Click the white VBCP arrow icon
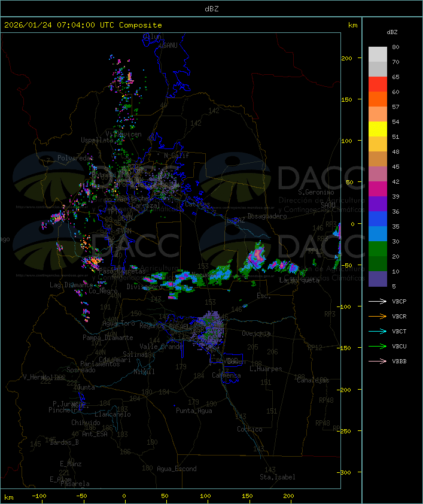Image resolution: width=423 pixels, height=504 pixels. pos(378,302)
